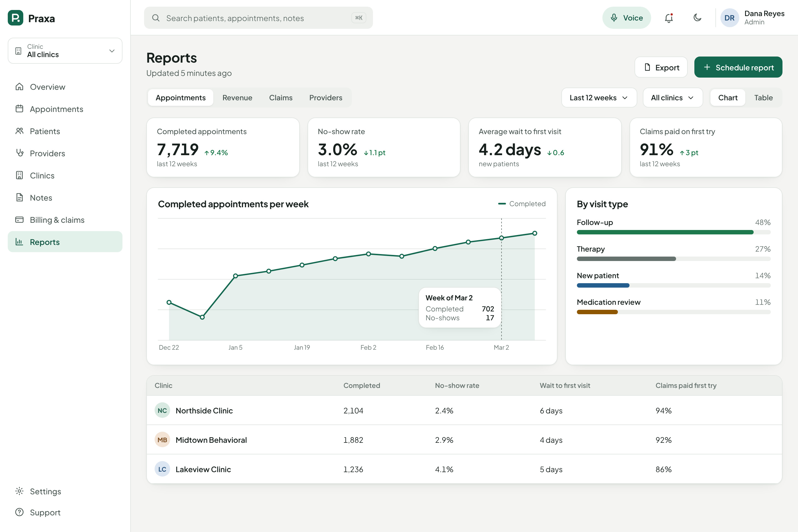Screen dimensions: 798x532
Task: Click the ⌘K shortcut badge
Action: [x=359, y=18]
